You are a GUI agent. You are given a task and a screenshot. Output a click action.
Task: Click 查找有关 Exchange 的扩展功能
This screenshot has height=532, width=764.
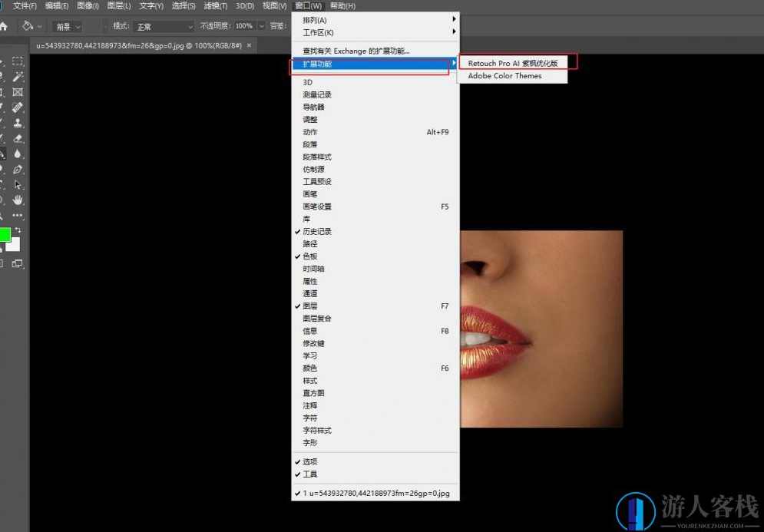[x=352, y=51]
